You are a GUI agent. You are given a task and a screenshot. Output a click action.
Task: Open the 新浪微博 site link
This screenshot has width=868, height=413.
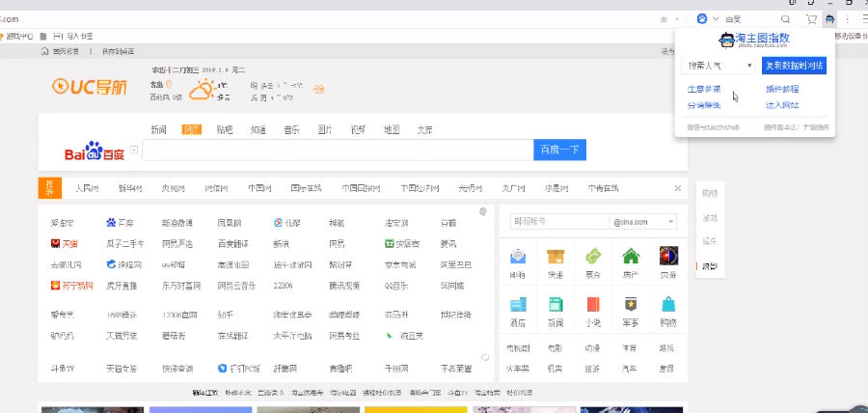(177, 223)
